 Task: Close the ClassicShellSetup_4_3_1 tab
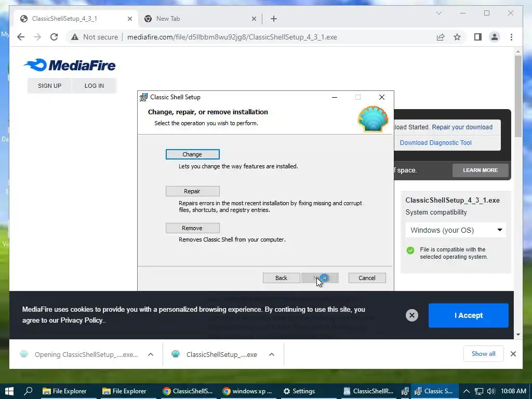(x=129, y=19)
